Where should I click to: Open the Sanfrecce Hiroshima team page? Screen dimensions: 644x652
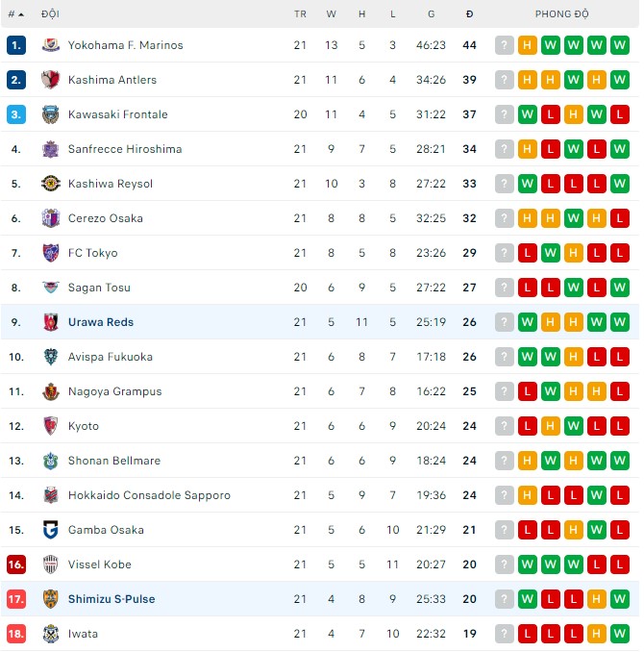coord(124,149)
